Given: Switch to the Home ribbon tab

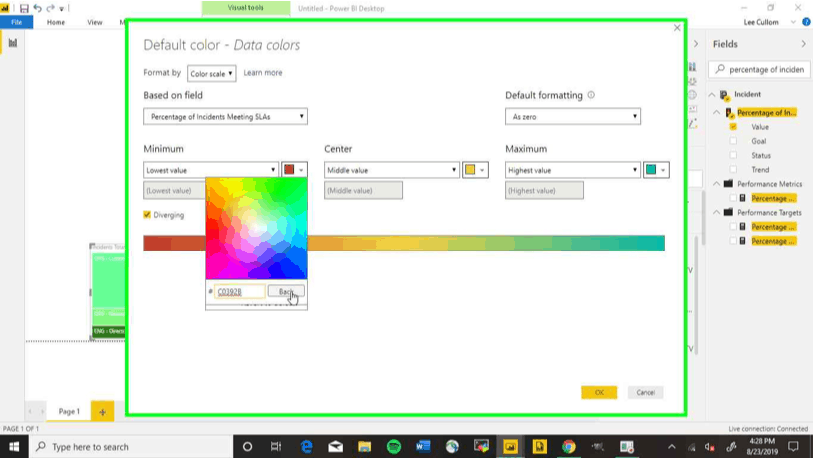Looking at the screenshot, I should click(x=56, y=22).
